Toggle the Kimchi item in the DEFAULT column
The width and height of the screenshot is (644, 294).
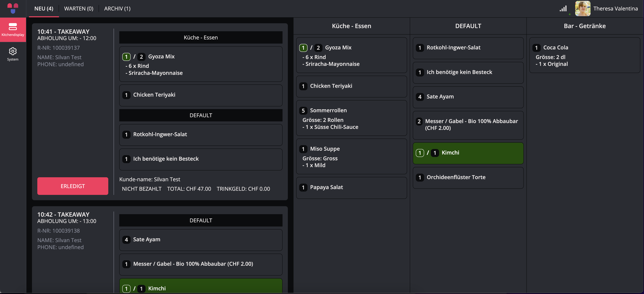(x=468, y=153)
